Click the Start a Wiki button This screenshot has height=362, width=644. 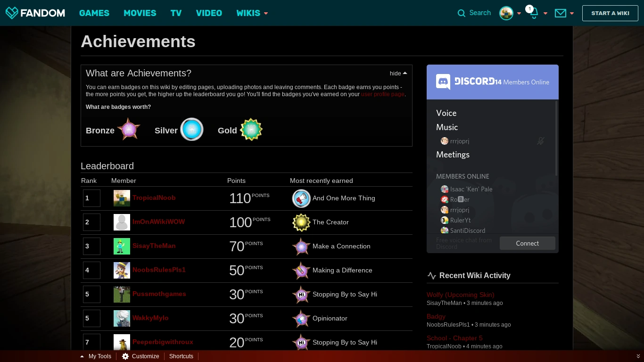click(x=610, y=13)
